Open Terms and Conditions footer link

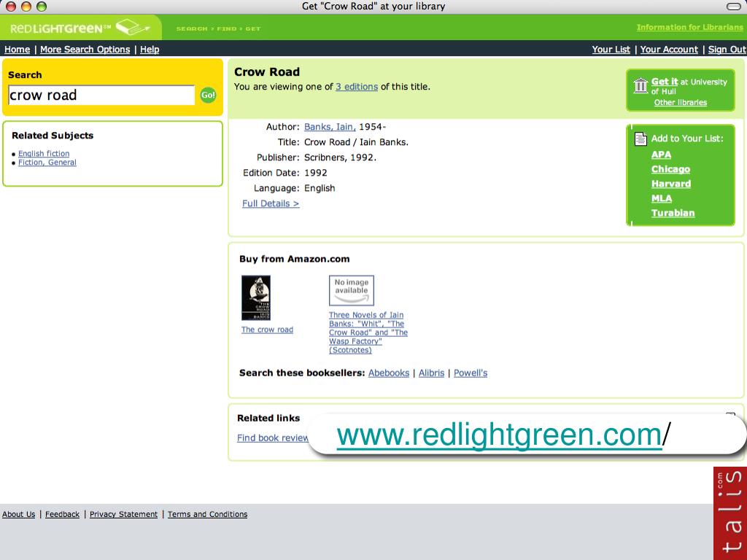(x=207, y=514)
